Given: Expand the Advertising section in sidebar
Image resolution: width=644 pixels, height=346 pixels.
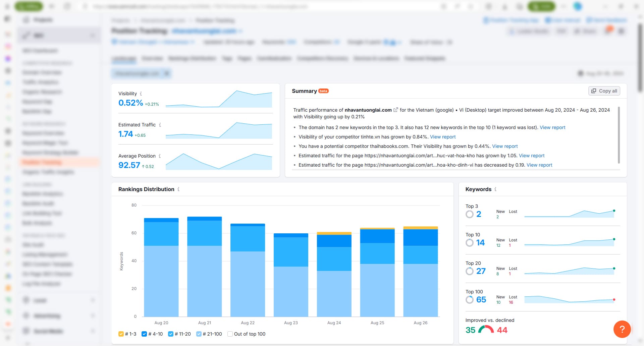Looking at the screenshot, I should (x=93, y=316).
